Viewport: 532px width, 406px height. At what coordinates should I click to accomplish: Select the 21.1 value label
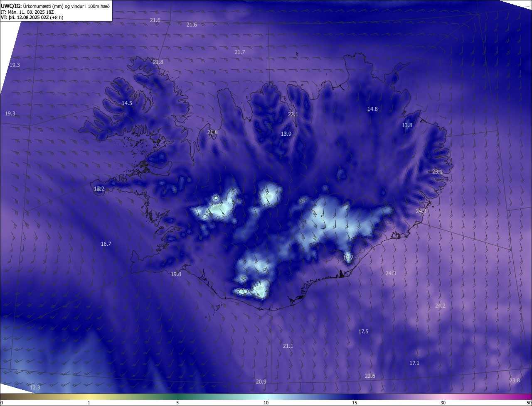[x=288, y=346]
